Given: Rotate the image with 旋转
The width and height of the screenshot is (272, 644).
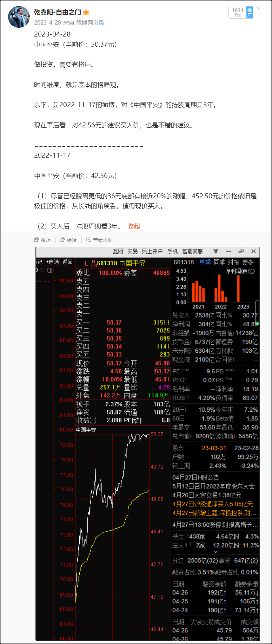Looking at the screenshot, I should 72,240.
